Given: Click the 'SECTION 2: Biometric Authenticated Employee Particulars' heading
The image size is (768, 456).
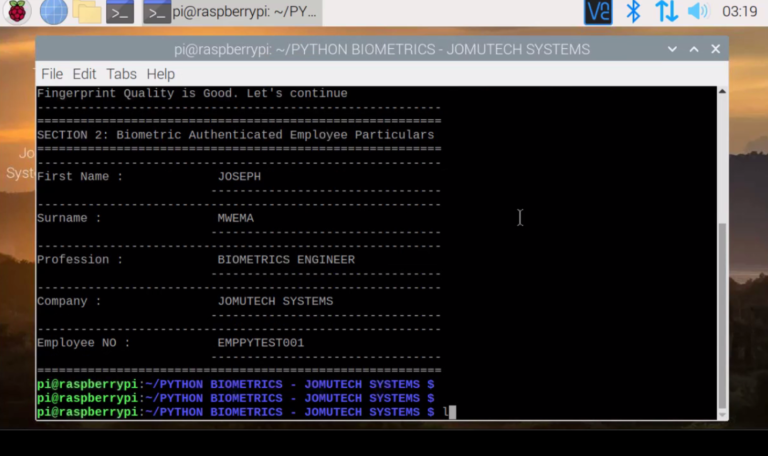Looking at the screenshot, I should click(x=236, y=135).
